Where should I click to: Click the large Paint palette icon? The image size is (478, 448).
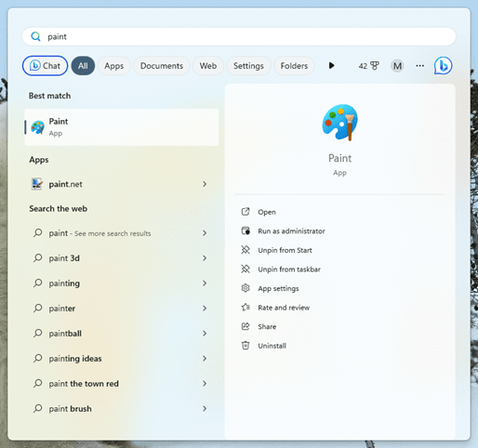pos(340,123)
